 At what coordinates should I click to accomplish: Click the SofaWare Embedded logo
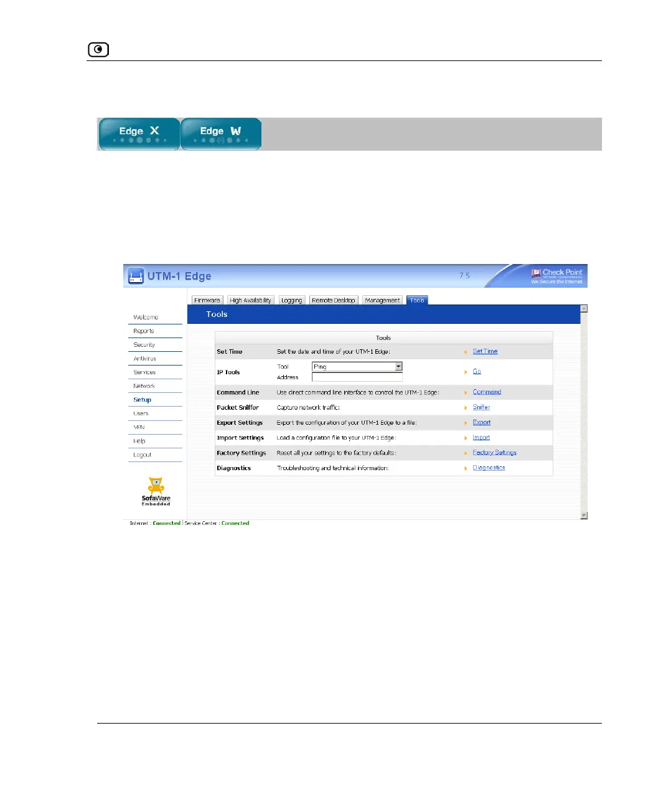coord(156,491)
